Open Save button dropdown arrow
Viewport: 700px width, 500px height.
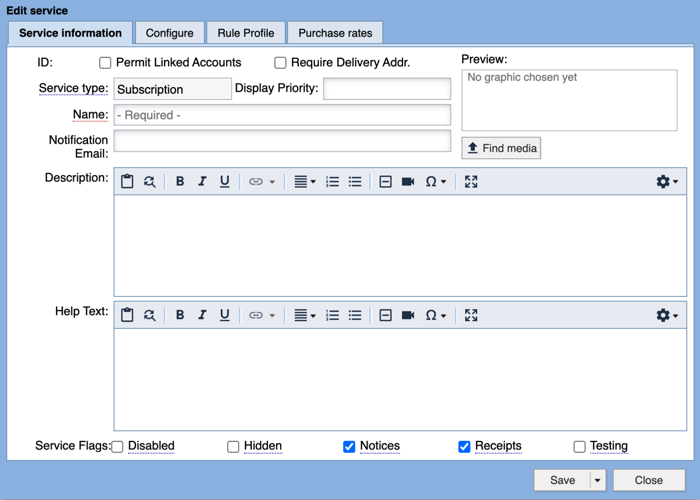pyautogui.click(x=597, y=480)
